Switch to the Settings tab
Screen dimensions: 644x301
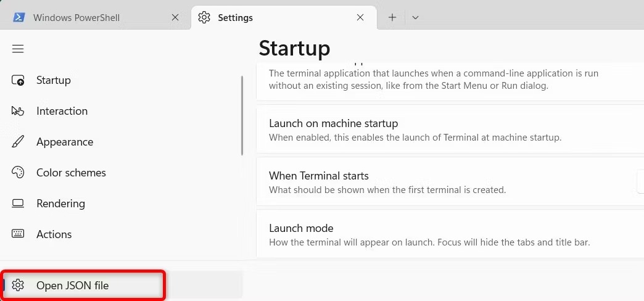(284, 17)
